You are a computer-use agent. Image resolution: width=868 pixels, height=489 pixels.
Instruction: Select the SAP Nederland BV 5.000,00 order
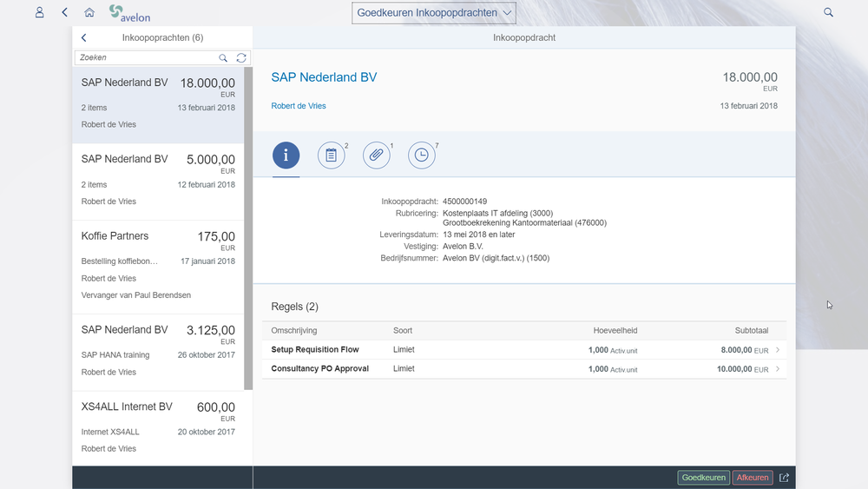click(x=158, y=182)
